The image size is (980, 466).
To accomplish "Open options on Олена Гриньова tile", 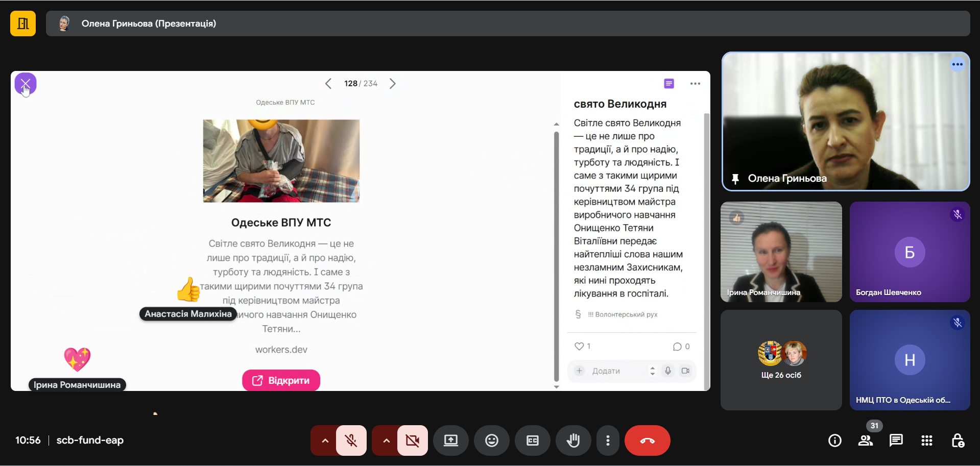I will (x=957, y=64).
